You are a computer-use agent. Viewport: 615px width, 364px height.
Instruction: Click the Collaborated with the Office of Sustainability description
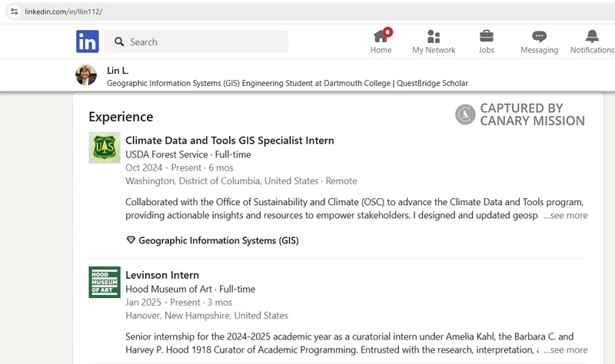pyautogui.click(x=354, y=208)
